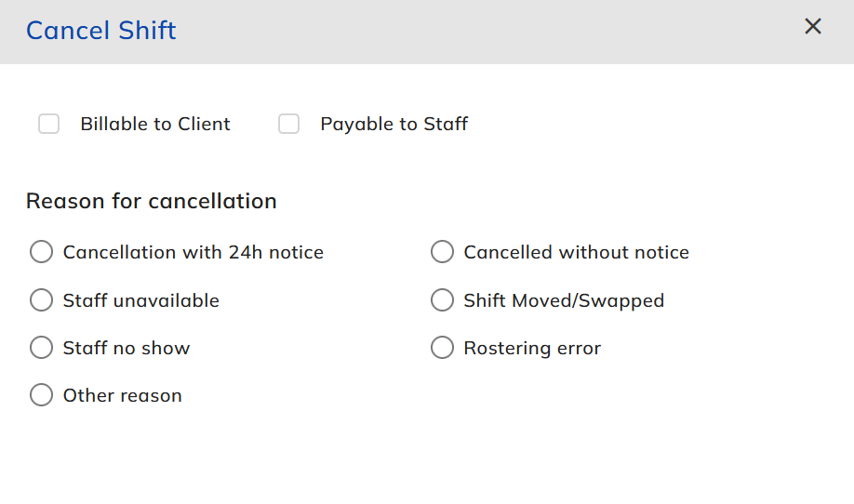Mark the Staff no show radio button

click(x=41, y=348)
